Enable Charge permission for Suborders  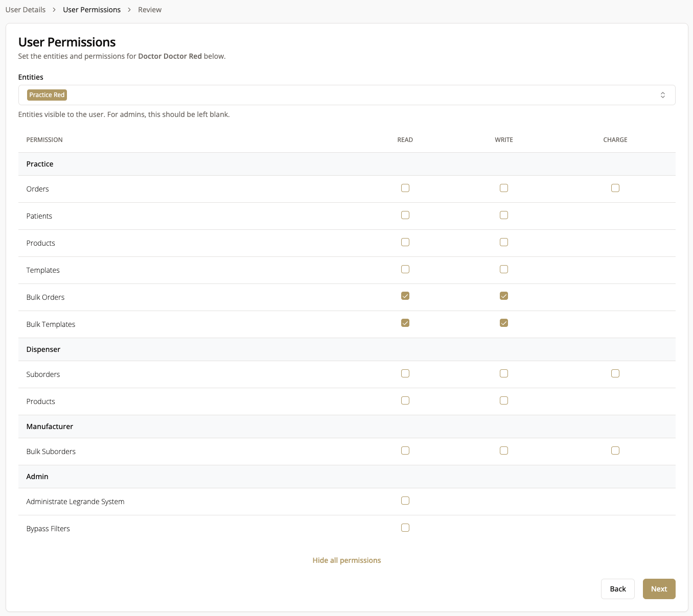pos(615,373)
